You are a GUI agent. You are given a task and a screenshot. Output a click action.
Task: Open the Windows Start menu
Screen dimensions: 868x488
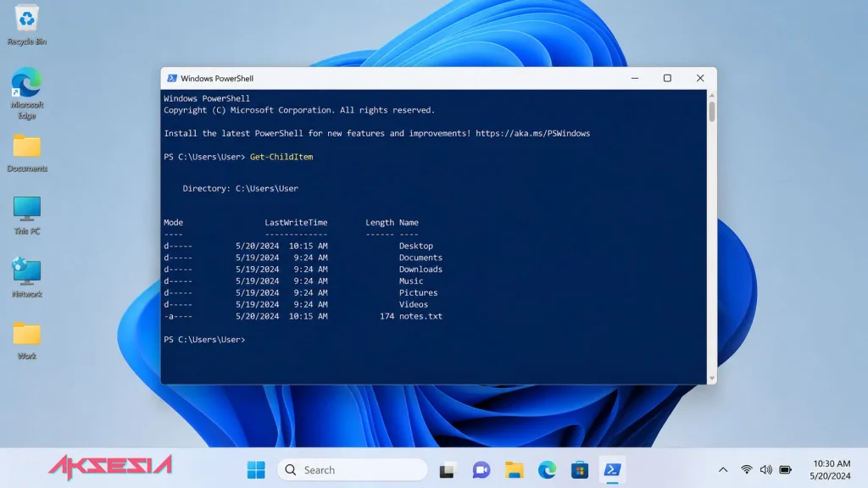256,469
